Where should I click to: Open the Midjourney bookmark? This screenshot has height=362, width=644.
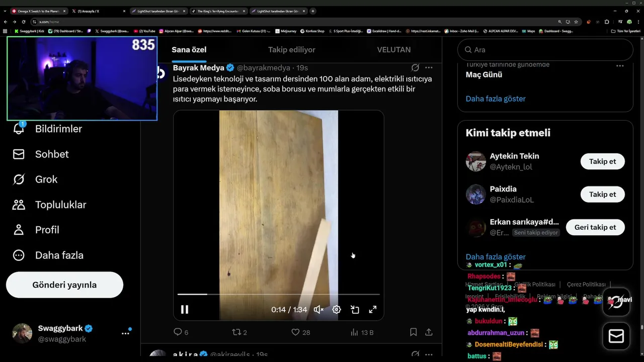285,31
